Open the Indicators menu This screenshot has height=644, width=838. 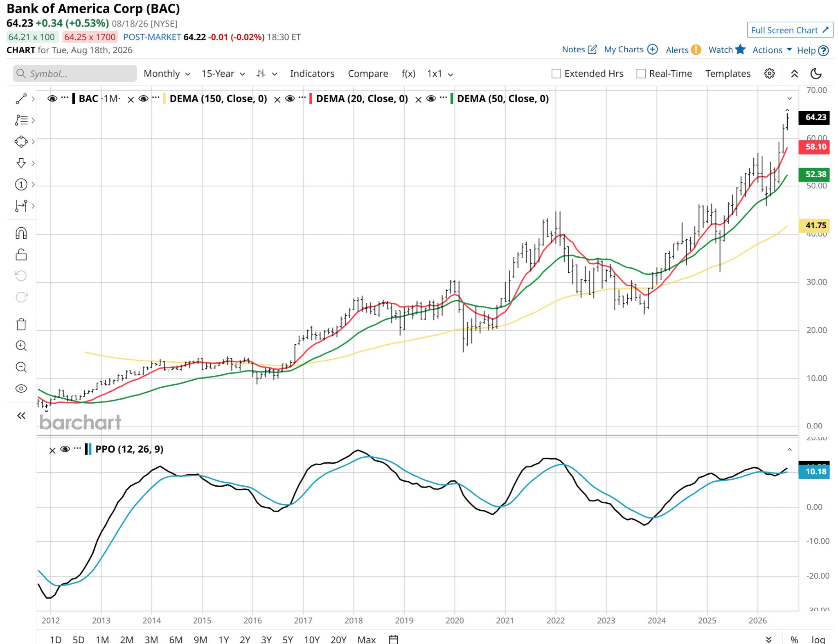pyautogui.click(x=312, y=74)
